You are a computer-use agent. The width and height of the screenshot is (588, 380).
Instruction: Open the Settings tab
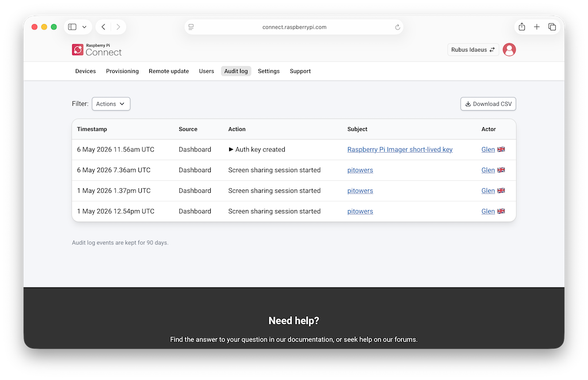269,71
